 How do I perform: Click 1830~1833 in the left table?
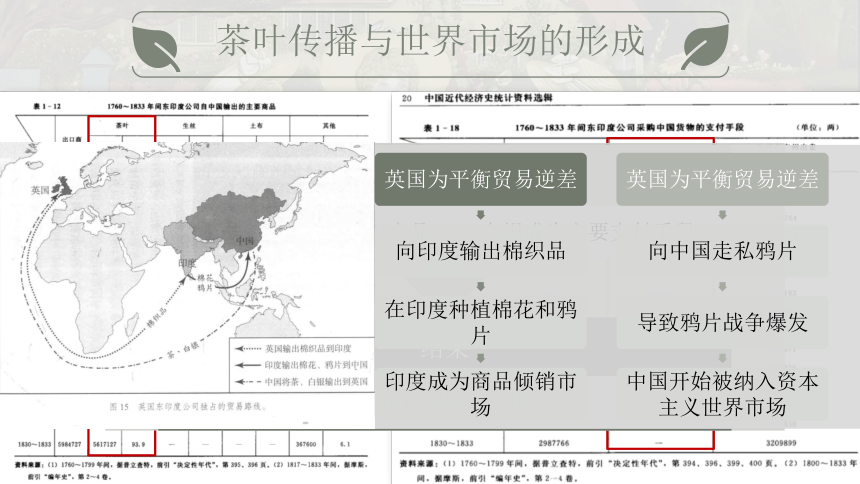pyautogui.click(x=34, y=444)
